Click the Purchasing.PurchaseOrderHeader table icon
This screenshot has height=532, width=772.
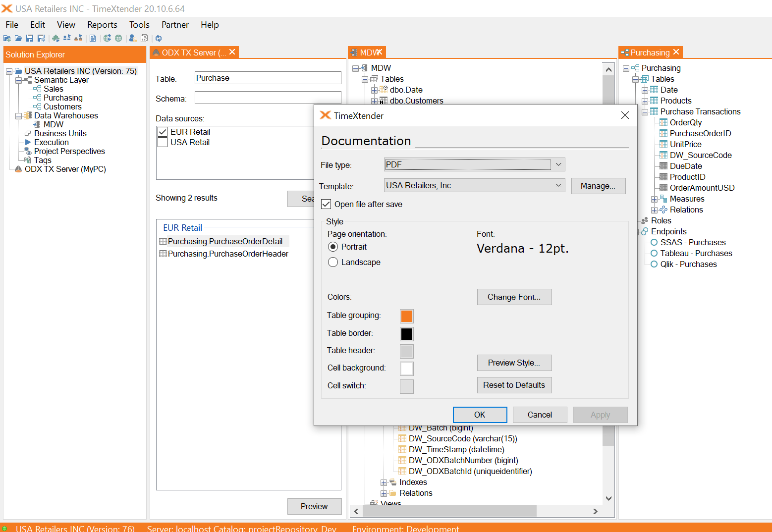(x=163, y=254)
